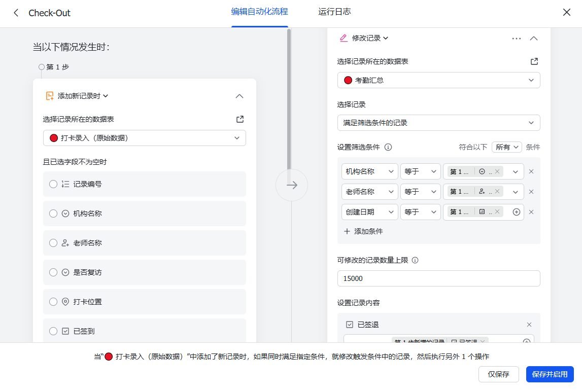The width and height of the screenshot is (582, 392).
Task: Remove the 已签退 field setting
Action: pos(529,325)
